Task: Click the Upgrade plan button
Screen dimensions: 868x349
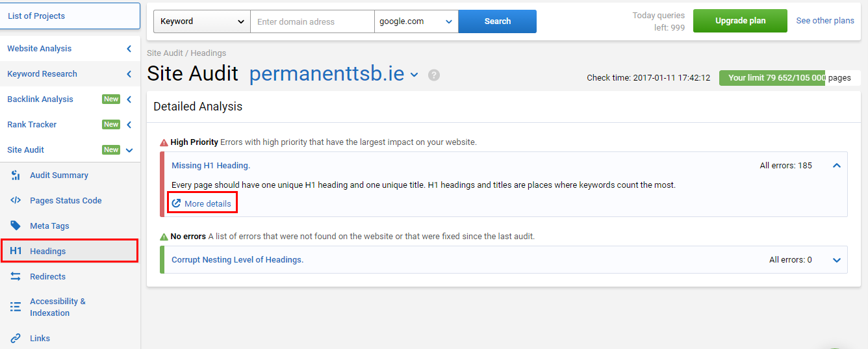Action: click(740, 21)
